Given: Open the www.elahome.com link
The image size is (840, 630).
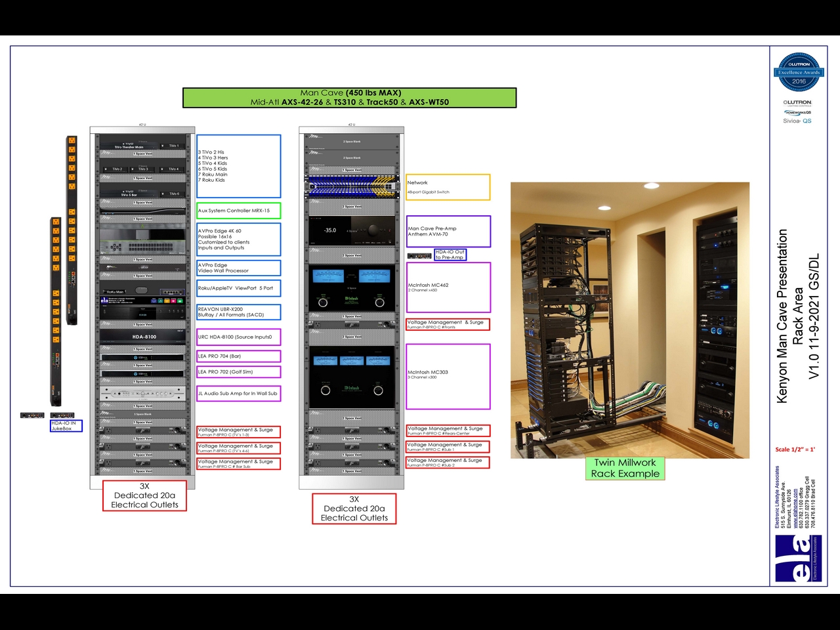Looking at the screenshot, I should point(795,508).
